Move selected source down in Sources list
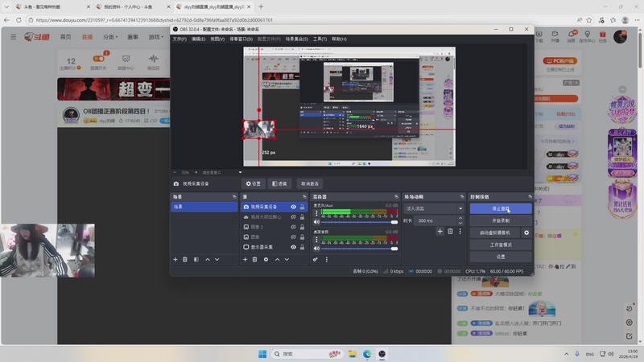This screenshot has height=362, width=644. pos(287,259)
